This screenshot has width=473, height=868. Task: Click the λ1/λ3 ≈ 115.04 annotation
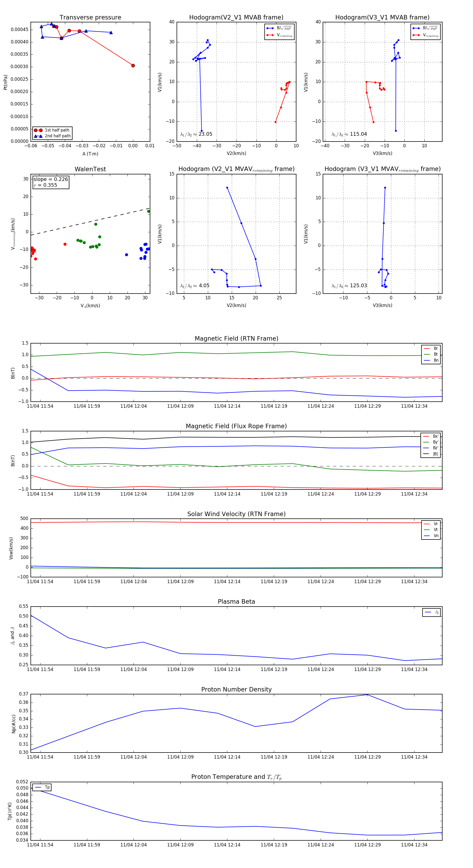(x=349, y=134)
